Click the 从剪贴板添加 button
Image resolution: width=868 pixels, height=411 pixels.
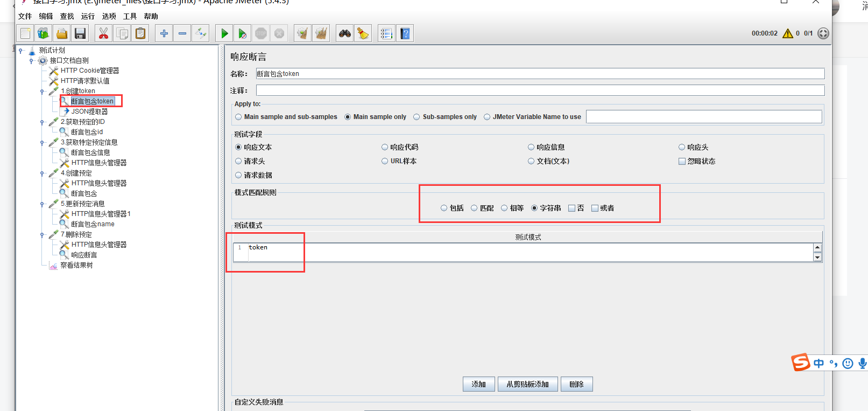click(528, 384)
